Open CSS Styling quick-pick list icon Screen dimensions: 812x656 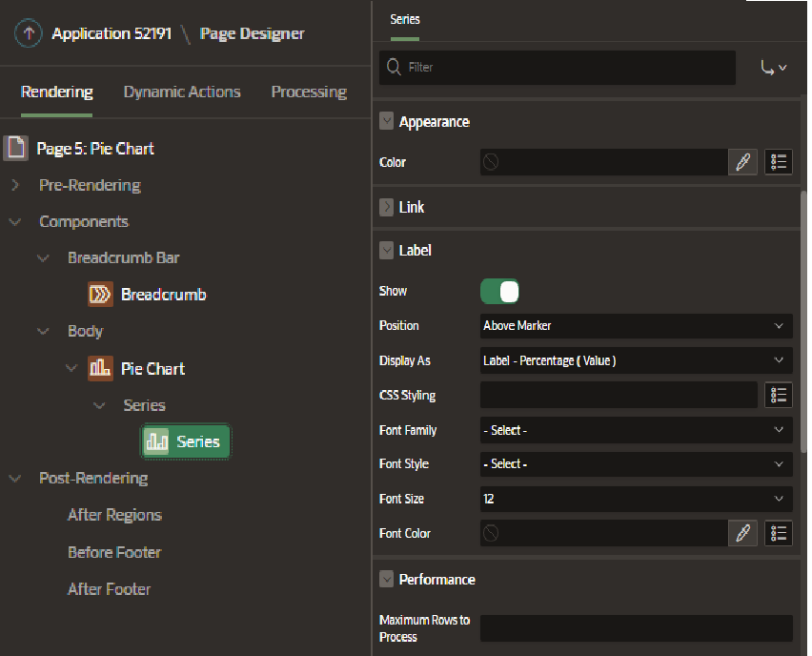point(779,395)
